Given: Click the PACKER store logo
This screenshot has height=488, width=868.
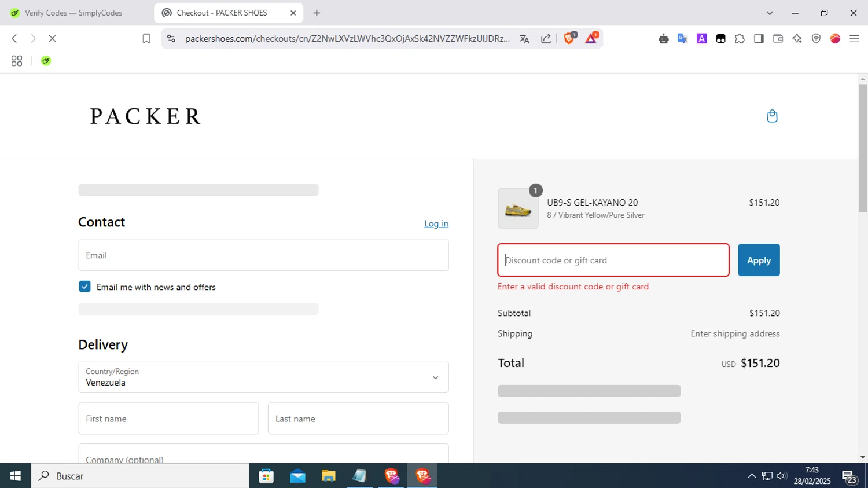Looking at the screenshot, I should tap(145, 116).
